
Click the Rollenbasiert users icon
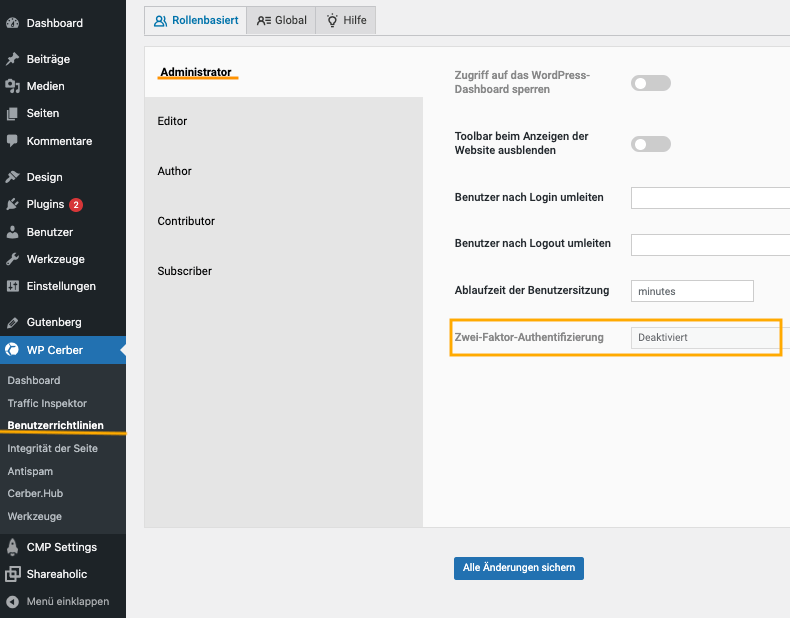click(x=160, y=21)
